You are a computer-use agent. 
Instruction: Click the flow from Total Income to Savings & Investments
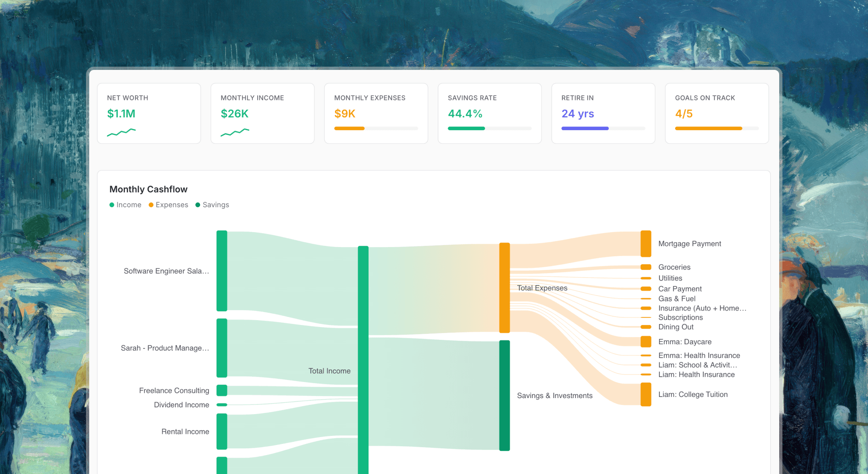point(434,394)
